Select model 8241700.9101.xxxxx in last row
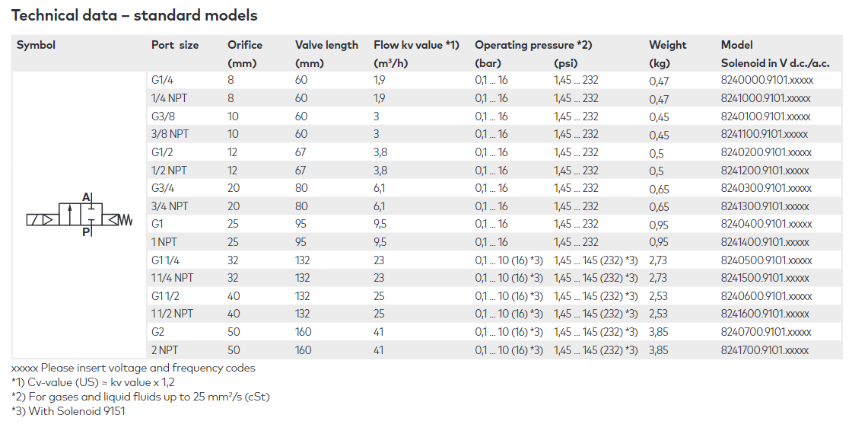868x434 pixels. [765, 350]
